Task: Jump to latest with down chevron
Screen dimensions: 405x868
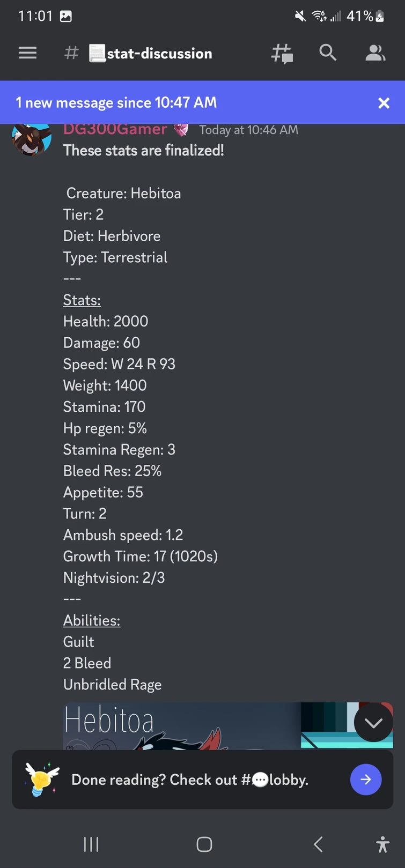Action: click(373, 723)
